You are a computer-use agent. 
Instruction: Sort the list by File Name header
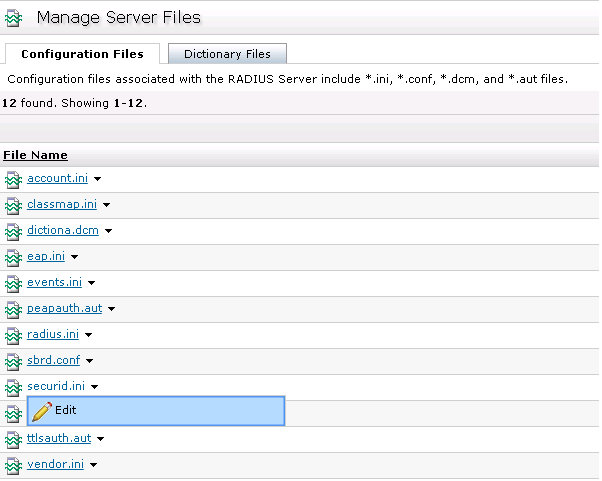pos(35,155)
